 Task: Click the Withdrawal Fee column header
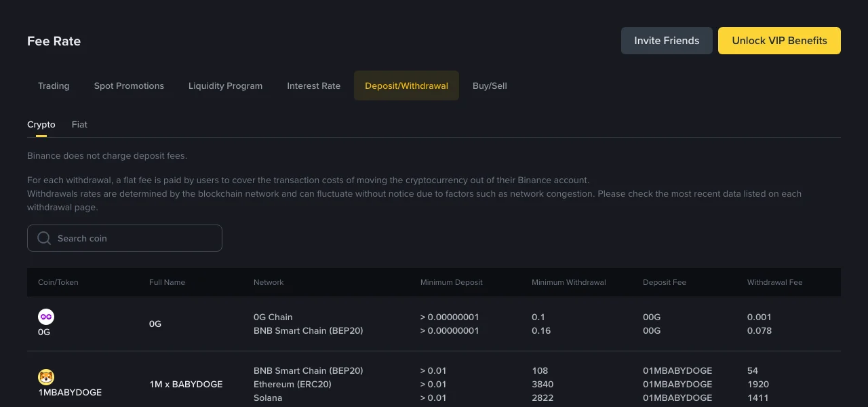click(775, 282)
